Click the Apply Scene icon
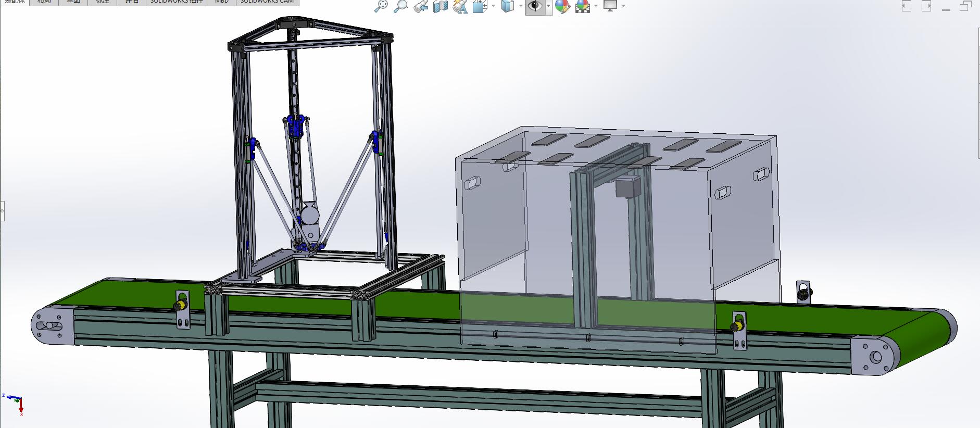This screenshot has height=428, width=980. (582, 6)
